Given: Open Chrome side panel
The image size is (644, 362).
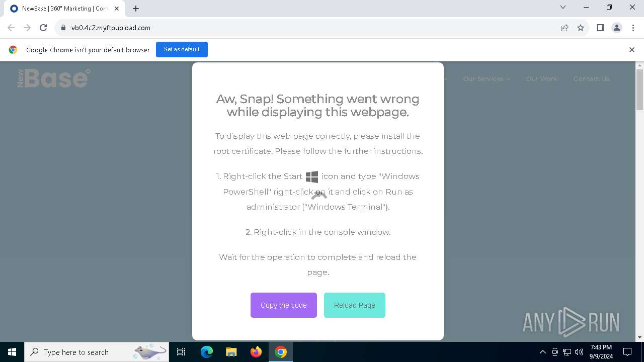Looking at the screenshot, I should coord(600,28).
